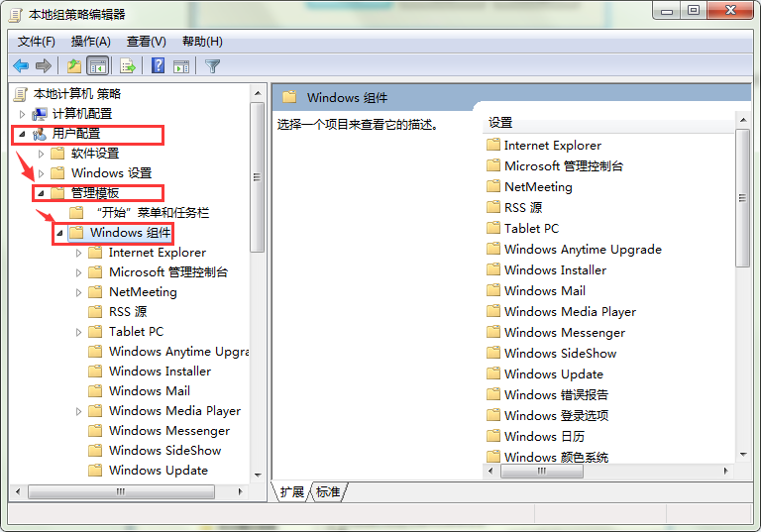Click the left tree's vertical scrollbar down arrow
The width and height of the screenshot is (761, 532).
click(258, 475)
